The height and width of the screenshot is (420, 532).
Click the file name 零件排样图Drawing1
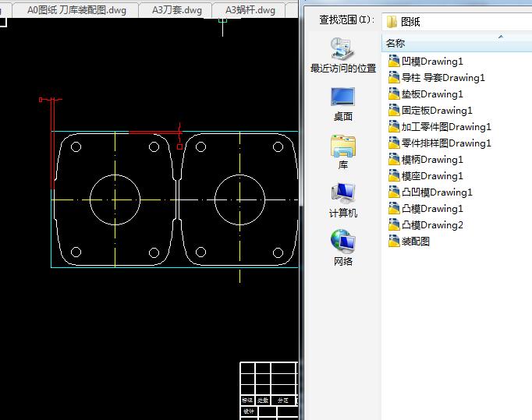tap(446, 143)
